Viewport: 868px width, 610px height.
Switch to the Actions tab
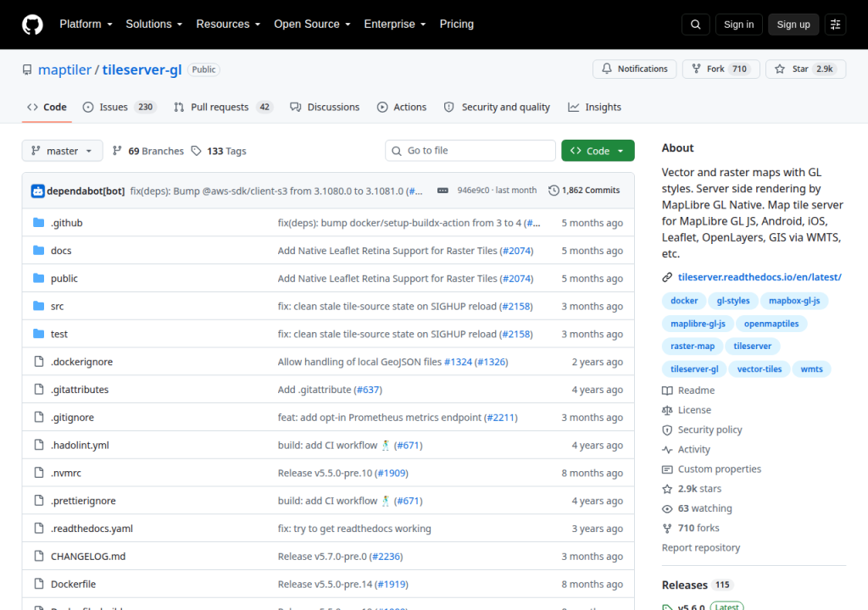click(x=402, y=108)
